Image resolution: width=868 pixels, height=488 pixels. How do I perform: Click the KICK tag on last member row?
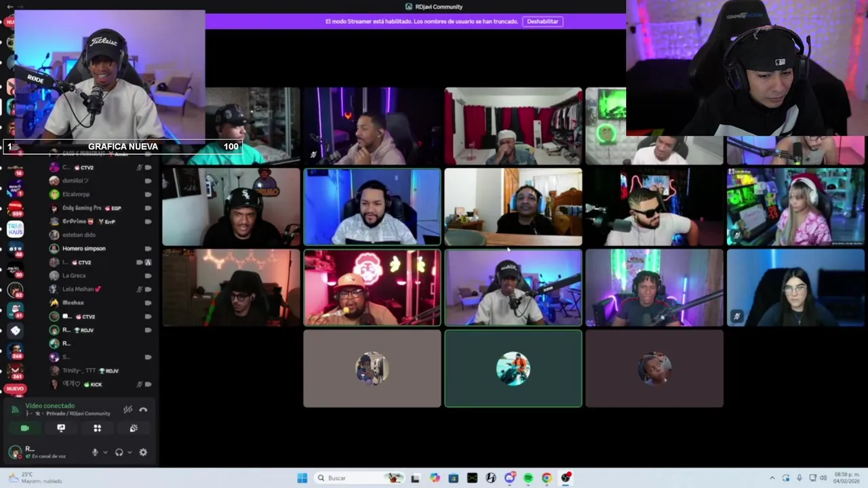click(93, 384)
